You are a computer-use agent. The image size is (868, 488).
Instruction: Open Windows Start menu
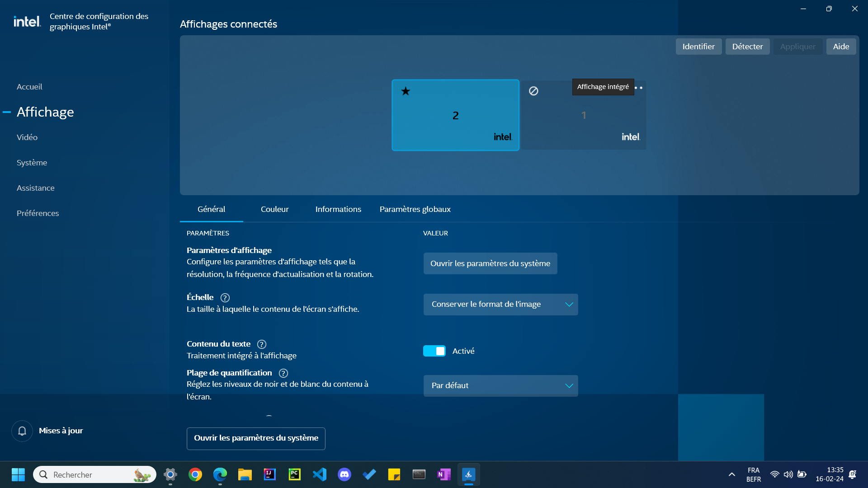(18, 474)
